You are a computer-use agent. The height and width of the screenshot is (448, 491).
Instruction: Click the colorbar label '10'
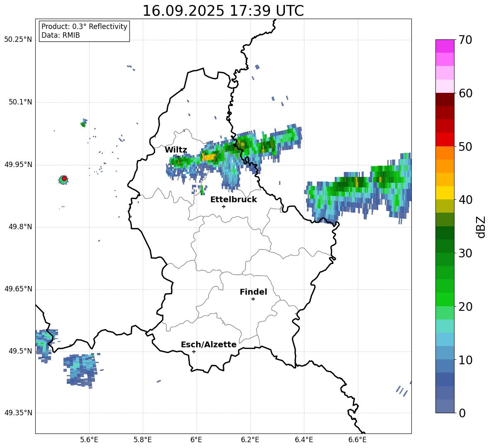pos(465,360)
